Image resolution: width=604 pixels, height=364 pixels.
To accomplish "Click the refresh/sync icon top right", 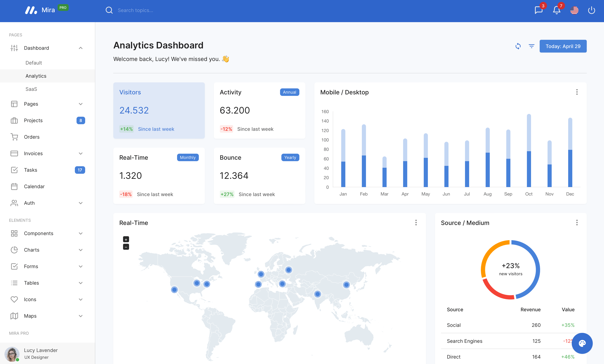I will click(x=518, y=46).
